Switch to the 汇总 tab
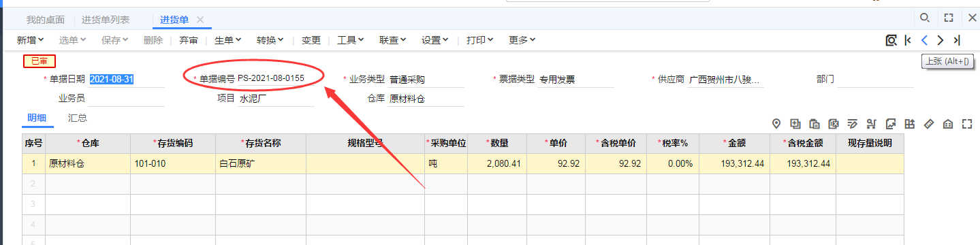Viewport: 980px width, 245px height. tap(78, 118)
